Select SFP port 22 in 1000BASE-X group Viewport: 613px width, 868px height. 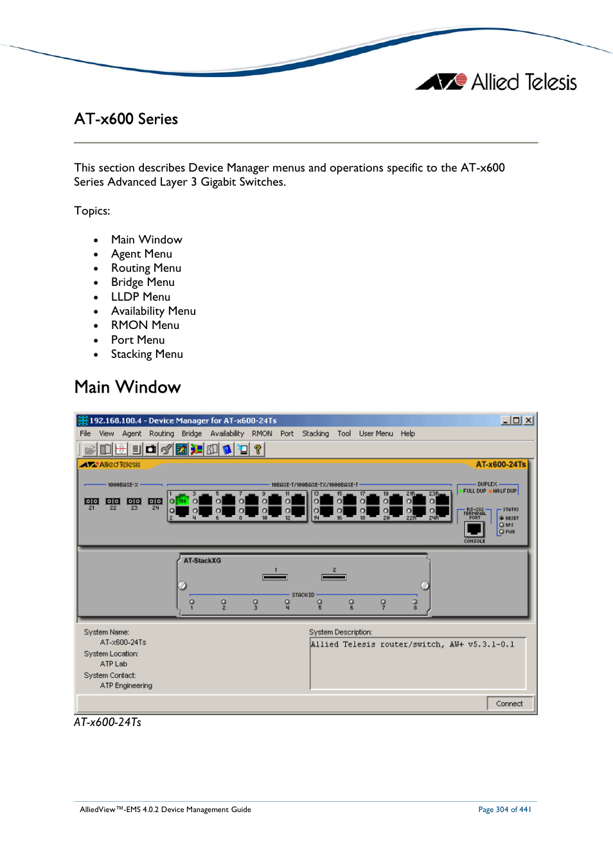(x=113, y=501)
